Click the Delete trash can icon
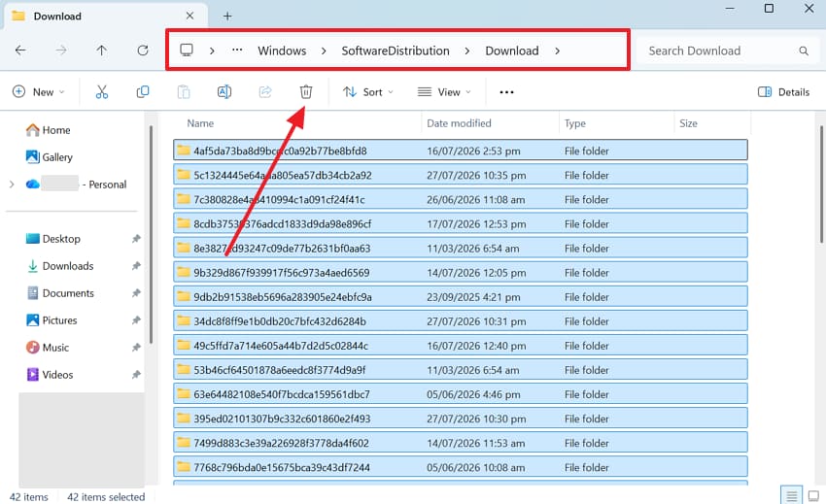826x504 pixels. coord(306,92)
